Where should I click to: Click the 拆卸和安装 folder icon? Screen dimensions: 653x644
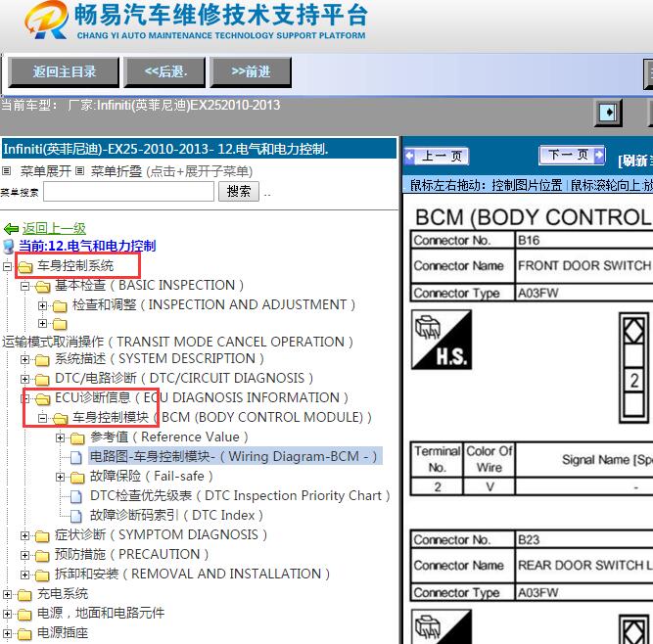pyautogui.click(x=42, y=575)
